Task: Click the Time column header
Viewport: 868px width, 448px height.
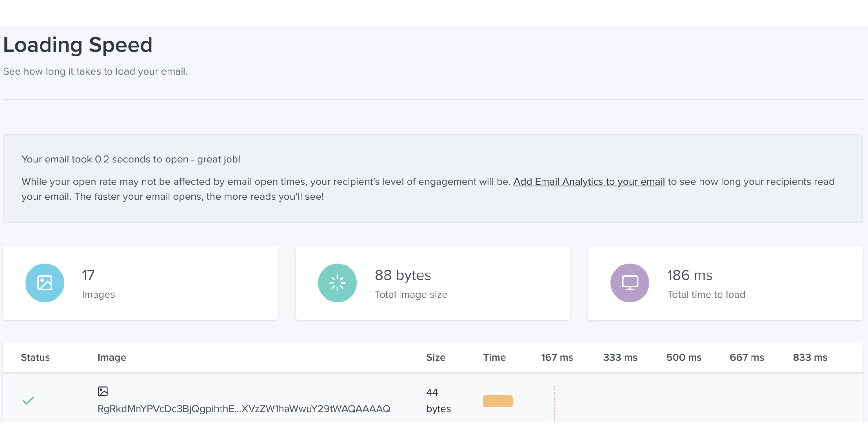Action: (x=494, y=357)
